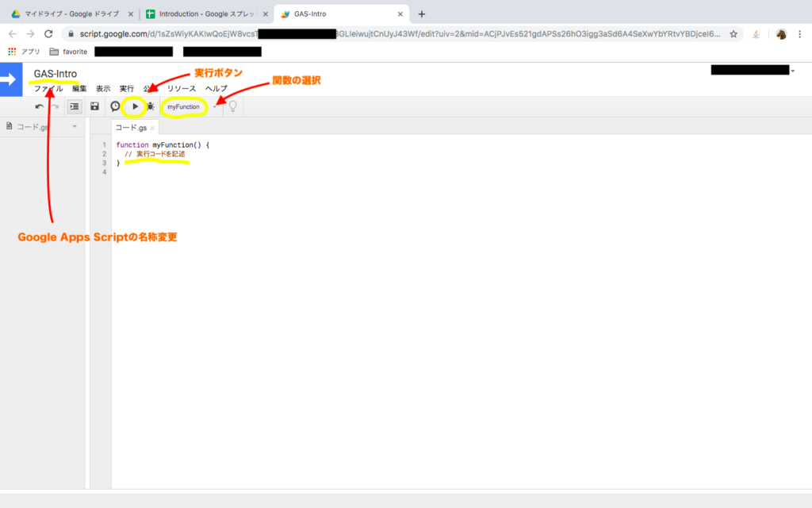Click the Redo arrow icon

coord(55,106)
